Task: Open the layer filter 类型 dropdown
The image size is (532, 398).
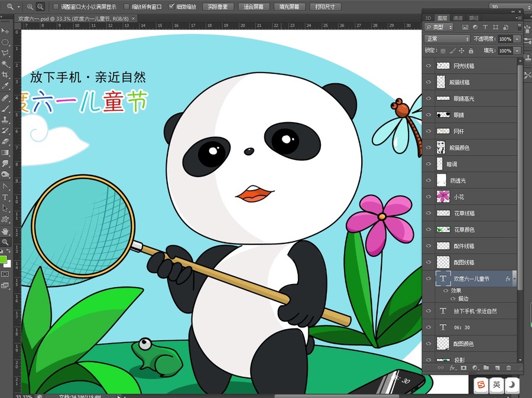Action: pos(439,27)
